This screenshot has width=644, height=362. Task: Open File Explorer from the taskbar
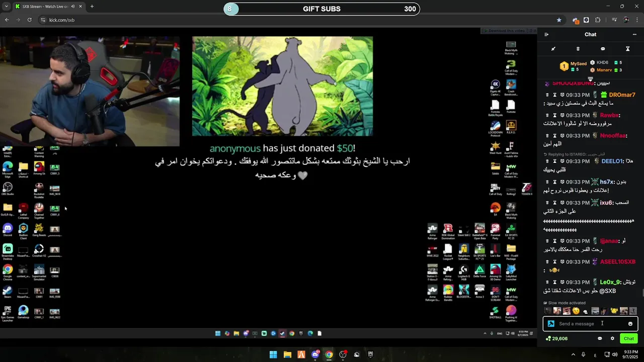coord(287,354)
